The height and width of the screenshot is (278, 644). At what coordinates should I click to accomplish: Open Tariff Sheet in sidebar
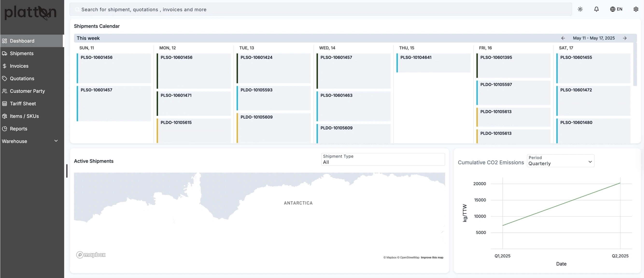[23, 104]
